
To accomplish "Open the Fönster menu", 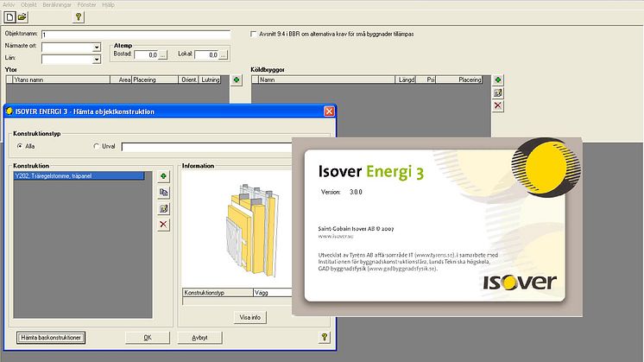I will [x=86, y=5].
